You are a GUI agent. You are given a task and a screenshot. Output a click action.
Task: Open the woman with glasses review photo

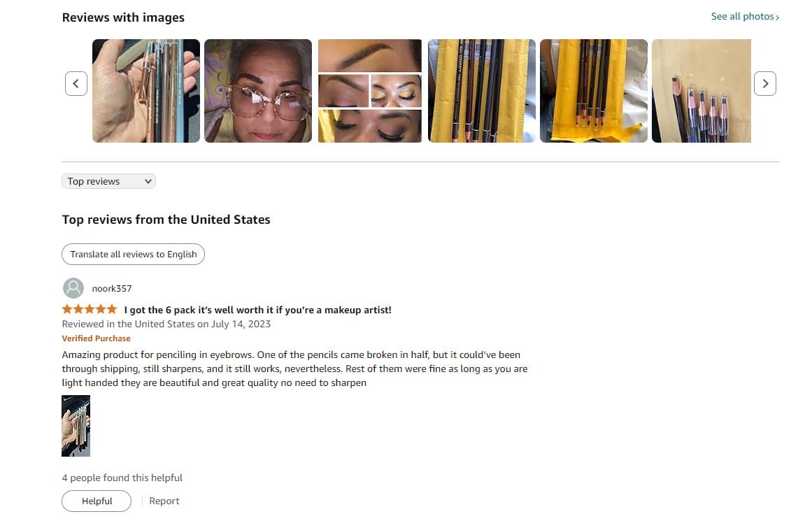258,91
